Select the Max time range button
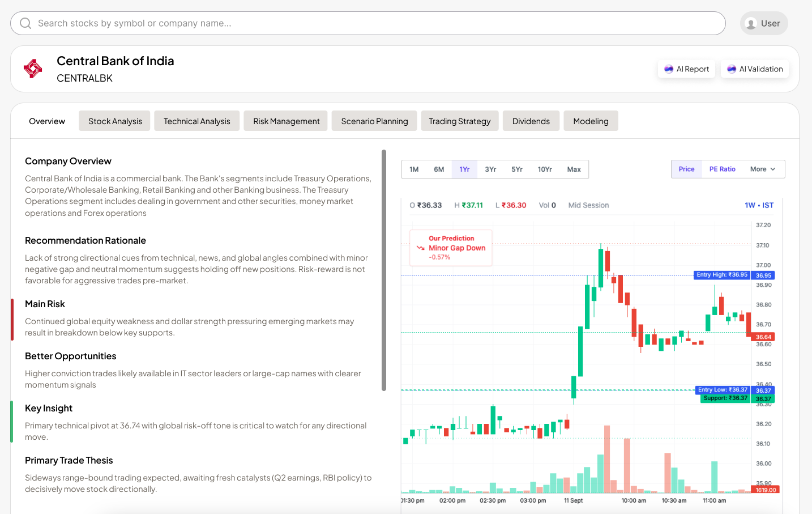Image resolution: width=812 pixels, height=514 pixels. click(x=574, y=169)
